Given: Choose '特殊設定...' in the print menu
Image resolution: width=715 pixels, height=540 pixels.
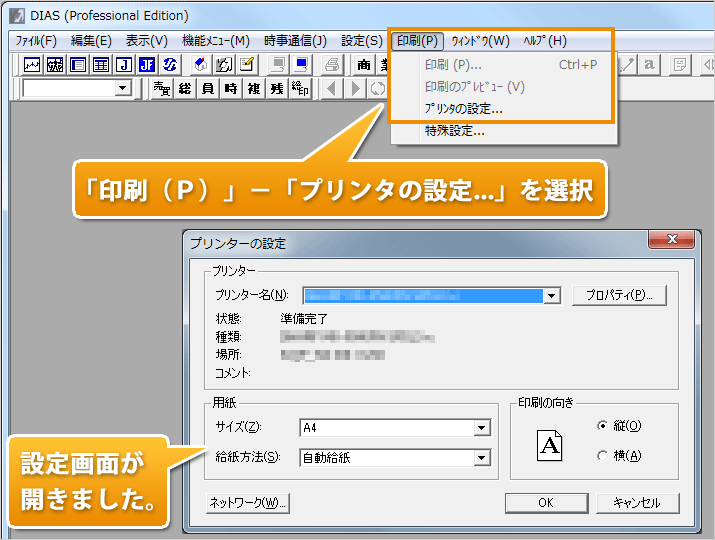Looking at the screenshot, I should coord(454,130).
